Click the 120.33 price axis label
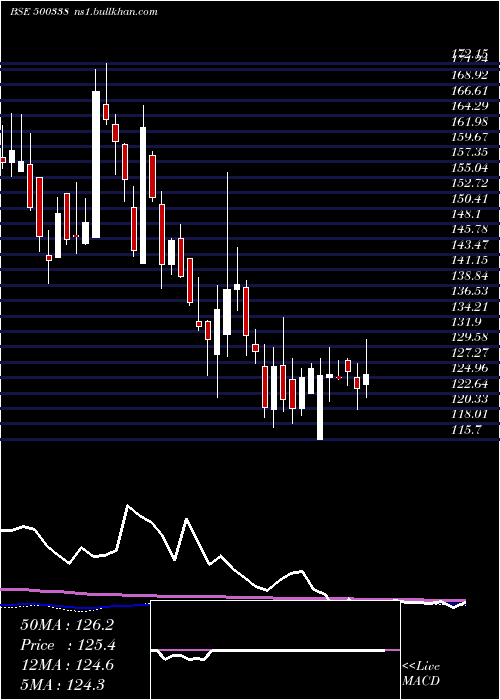This screenshot has height=700, width=500. click(x=468, y=399)
